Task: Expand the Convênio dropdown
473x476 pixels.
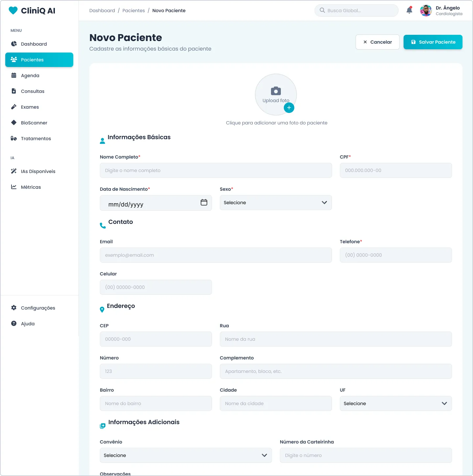Action: tap(186, 455)
